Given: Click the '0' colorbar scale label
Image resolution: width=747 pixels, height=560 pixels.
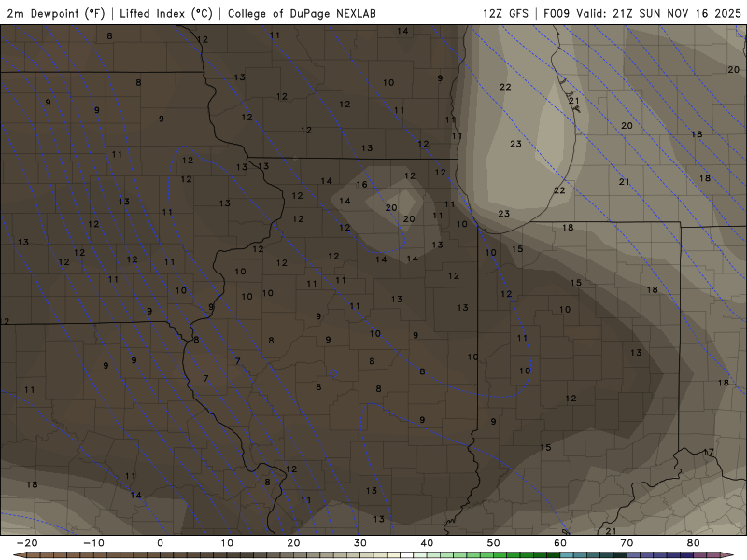Looking at the screenshot, I should (x=160, y=543).
